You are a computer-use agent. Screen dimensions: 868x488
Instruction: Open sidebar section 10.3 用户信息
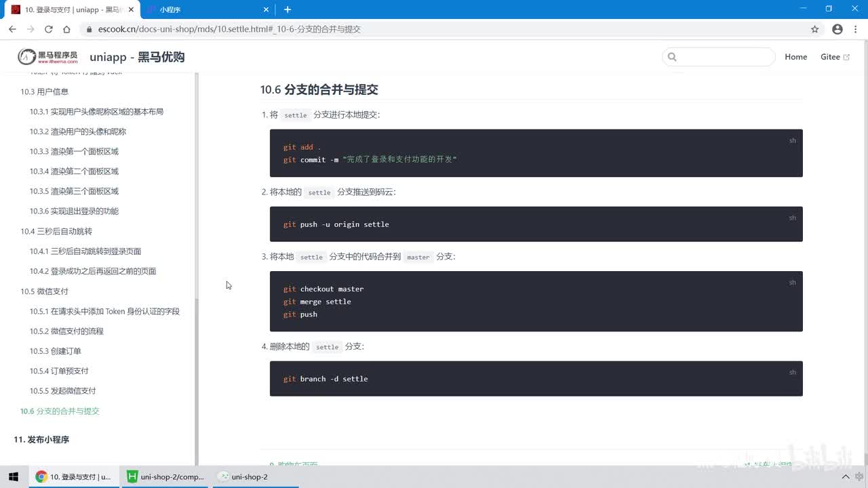[44, 91]
